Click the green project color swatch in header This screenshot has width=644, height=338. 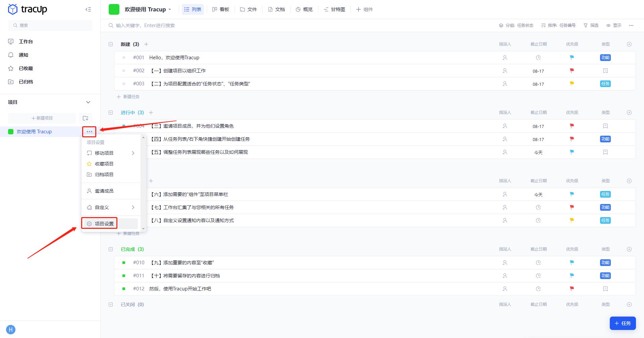114,9
